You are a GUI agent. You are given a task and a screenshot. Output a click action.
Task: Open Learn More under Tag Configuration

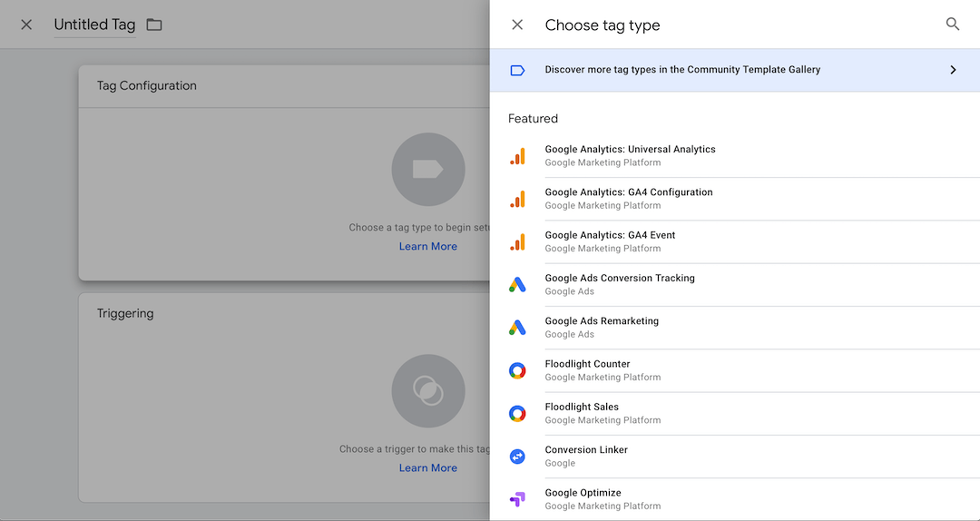click(428, 246)
